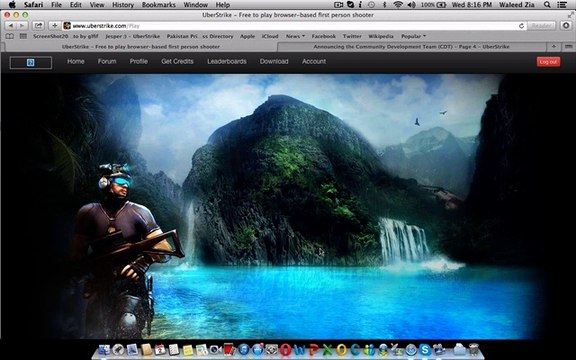Click the Reader button
The height and width of the screenshot is (360, 576).
click(541, 26)
